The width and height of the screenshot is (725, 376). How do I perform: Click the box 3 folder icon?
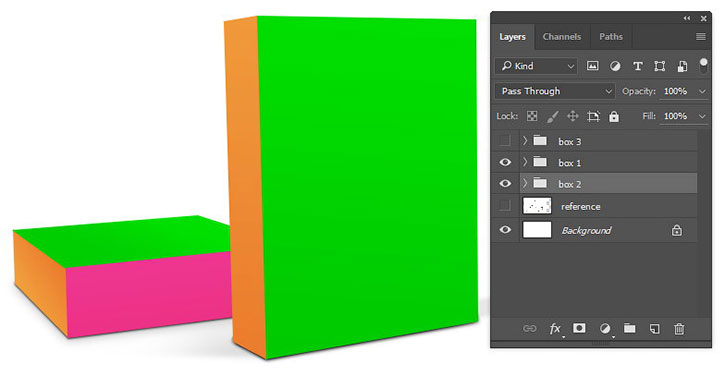540,140
